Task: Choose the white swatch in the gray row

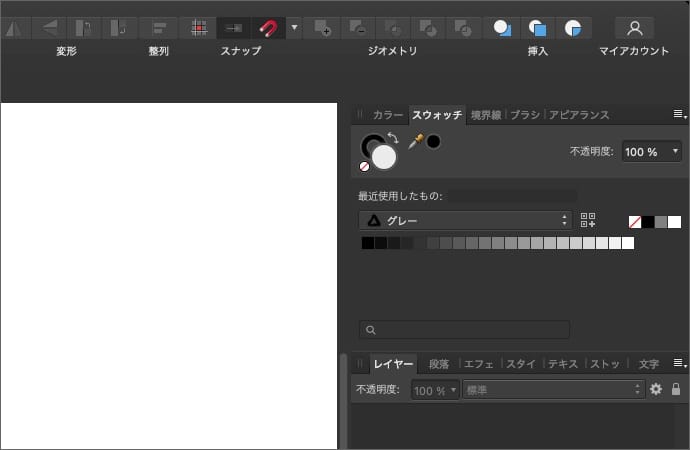Action: (628, 243)
